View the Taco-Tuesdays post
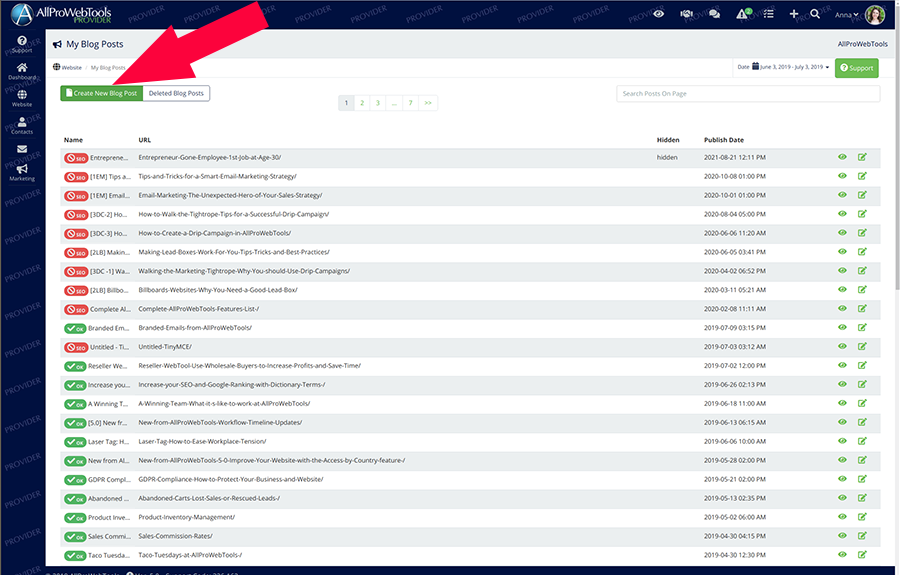The height and width of the screenshot is (575, 900). 842,554
